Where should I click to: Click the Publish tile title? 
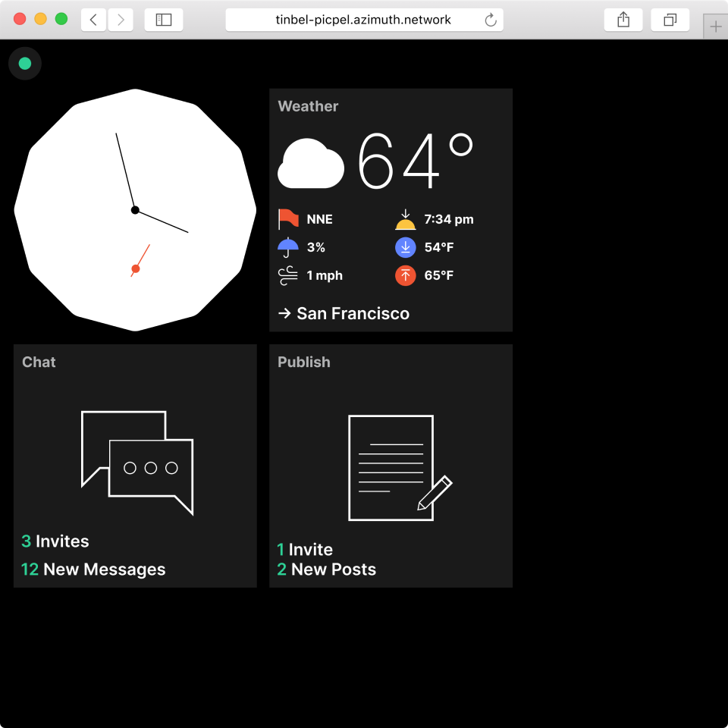[303, 362]
